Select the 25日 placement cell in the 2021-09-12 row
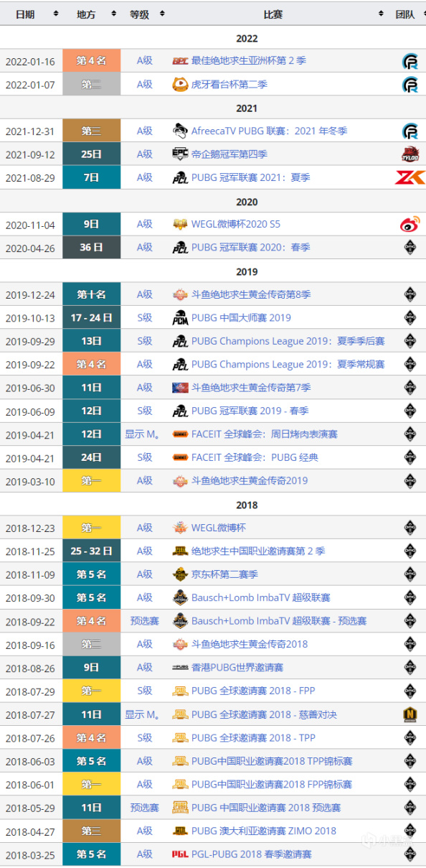426x868 pixels. [91, 154]
